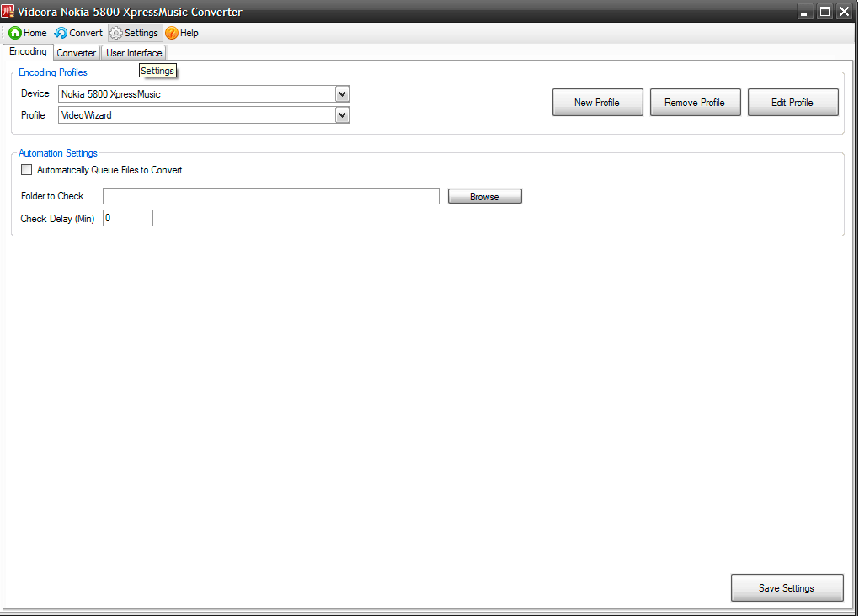Viewport: 859px width, 616px height.
Task: Click the Check Delay (Min) input field
Action: 128,218
